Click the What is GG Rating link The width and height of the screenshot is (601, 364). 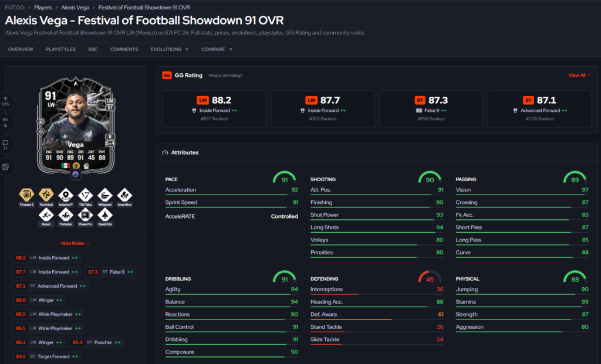coord(225,76)
